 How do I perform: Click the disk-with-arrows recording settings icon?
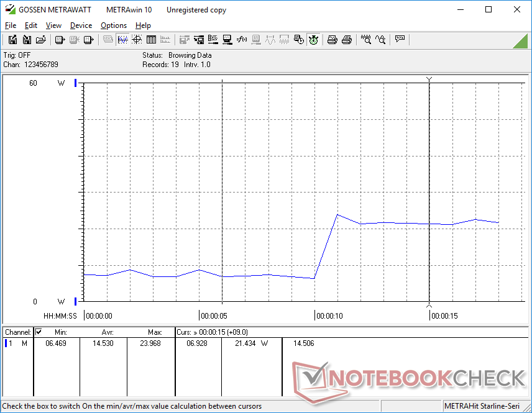pyautogui.click(x=198, y=40)
